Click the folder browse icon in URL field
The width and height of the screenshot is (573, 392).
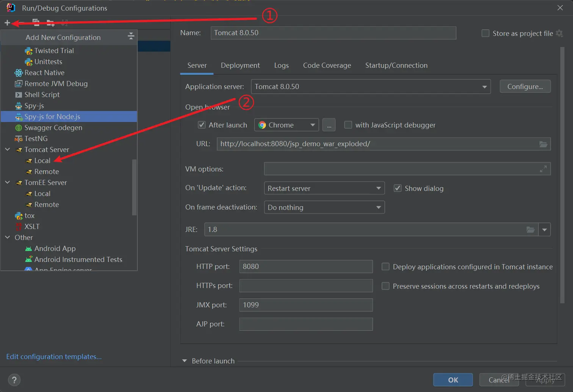pos(543,144)
